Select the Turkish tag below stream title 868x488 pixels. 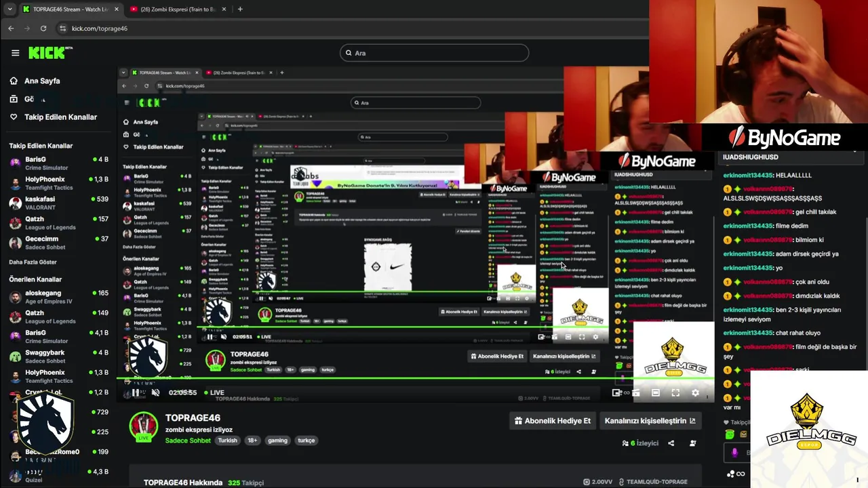(x=227, y=441)
